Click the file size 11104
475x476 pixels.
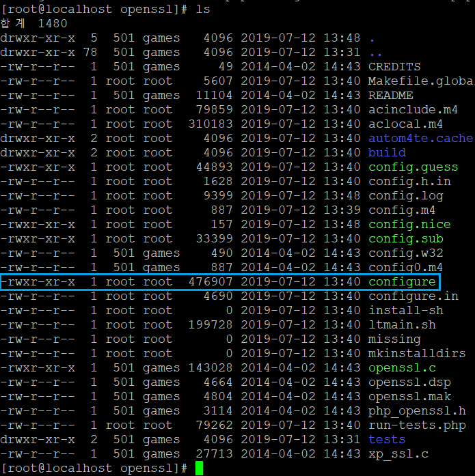214,96
